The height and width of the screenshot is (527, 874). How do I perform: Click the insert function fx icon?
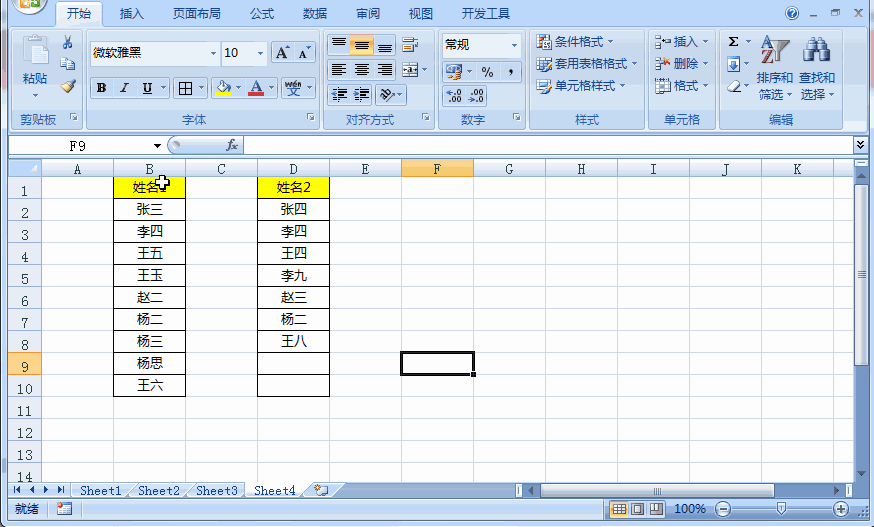tap(232, 146)
